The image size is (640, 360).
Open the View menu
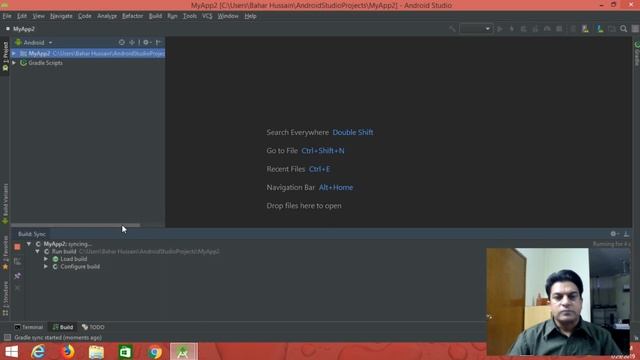(38, 16)
